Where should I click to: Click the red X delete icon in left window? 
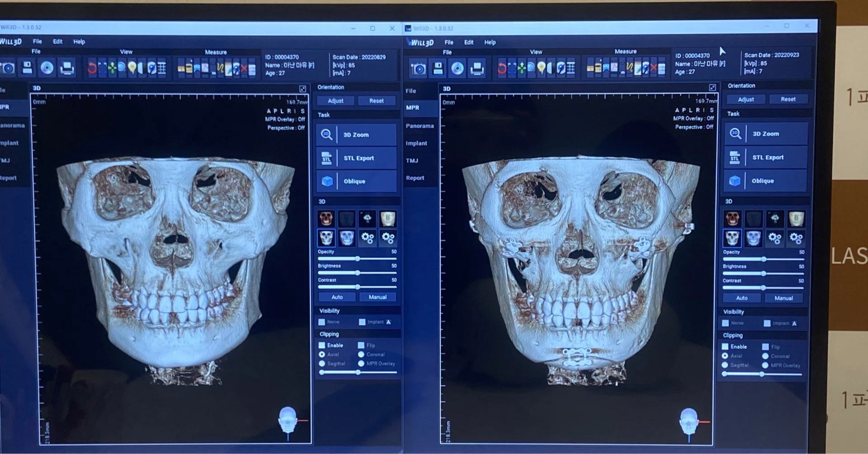[x=244, y=69]
